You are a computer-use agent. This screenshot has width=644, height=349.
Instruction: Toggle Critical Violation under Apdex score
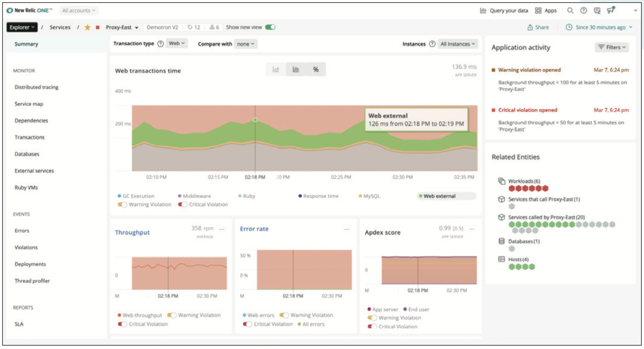click(x=372, y=326)
